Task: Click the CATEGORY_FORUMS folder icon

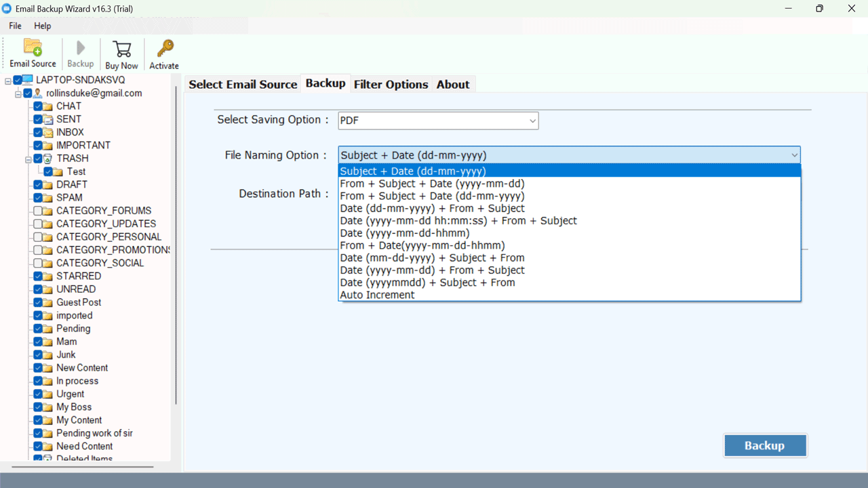Action: 48,211
